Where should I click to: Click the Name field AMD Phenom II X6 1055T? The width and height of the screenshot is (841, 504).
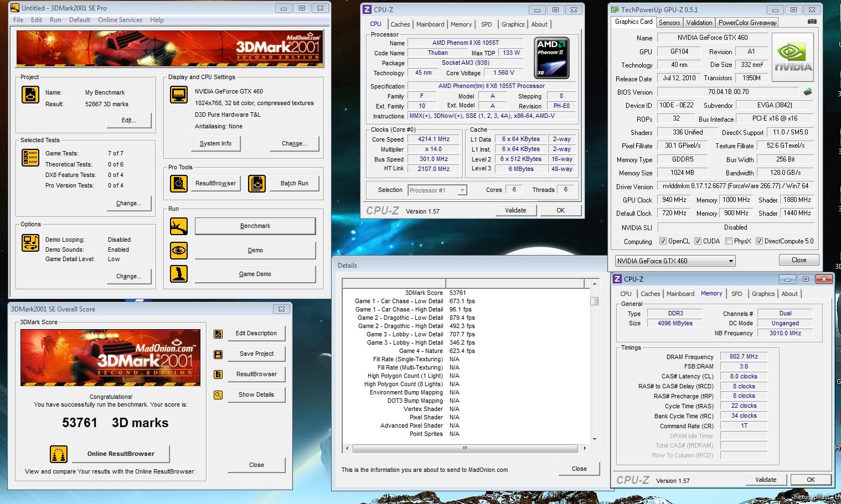tap(465, 43)
